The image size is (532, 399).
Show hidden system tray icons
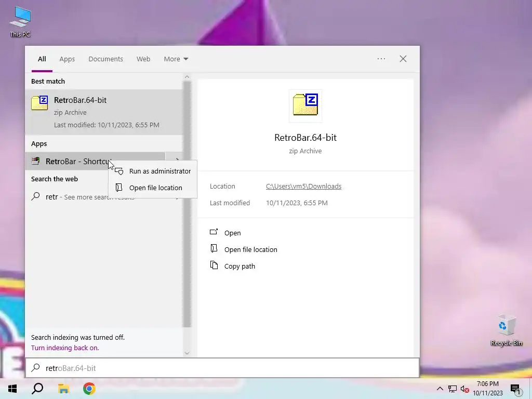click(440, 389)
